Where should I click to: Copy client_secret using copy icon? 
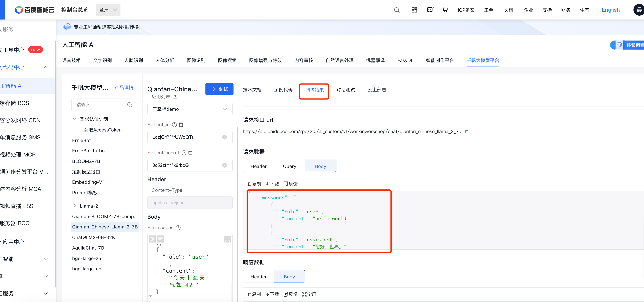click(190, 153)
